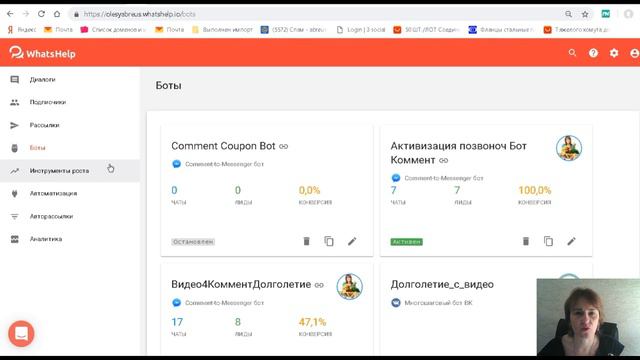Click the growth chart icon in the sidebar

(15, 171)
